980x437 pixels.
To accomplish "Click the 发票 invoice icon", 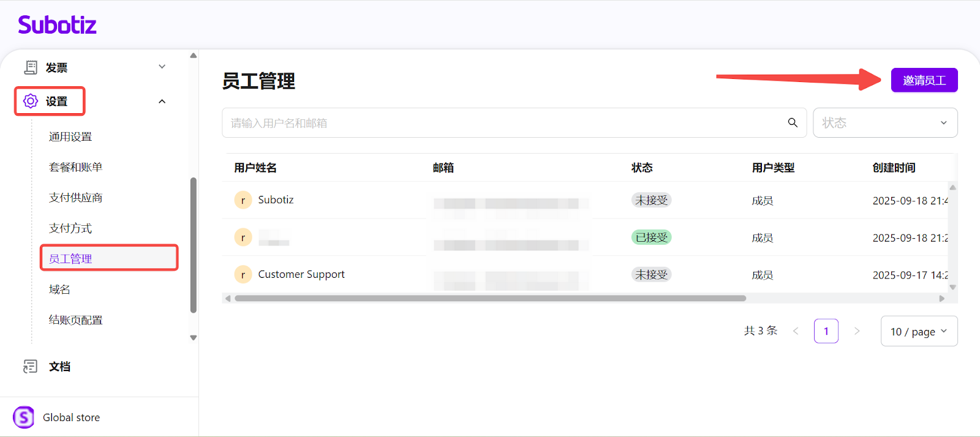I will tap(31, 67).
